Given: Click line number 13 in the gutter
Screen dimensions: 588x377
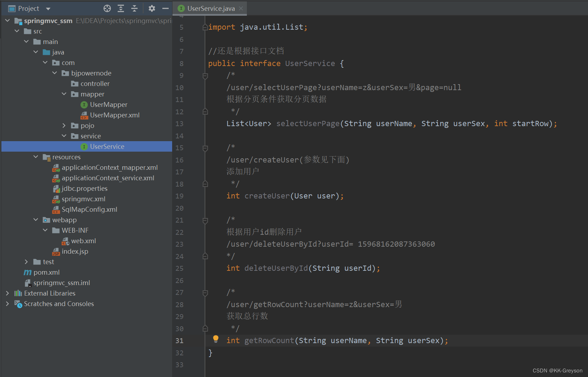Looking at the screenshot, I should [179, 124].
